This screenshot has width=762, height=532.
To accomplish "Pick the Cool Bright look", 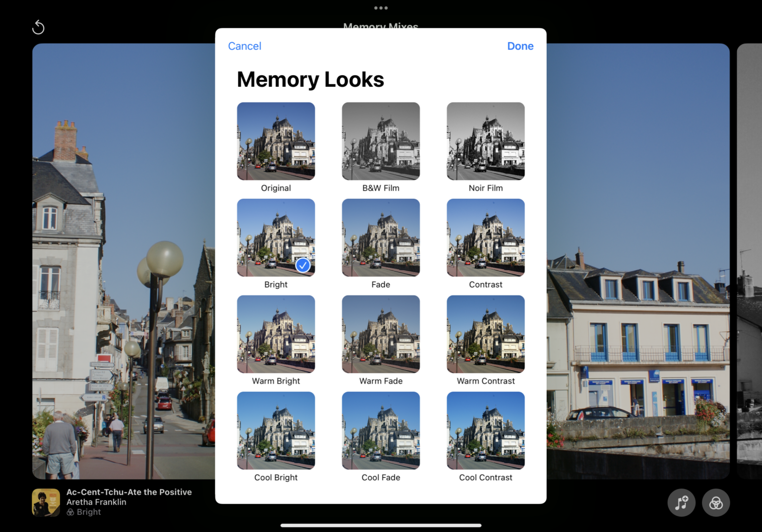I will pyautogui.click(x=276, y=430).
